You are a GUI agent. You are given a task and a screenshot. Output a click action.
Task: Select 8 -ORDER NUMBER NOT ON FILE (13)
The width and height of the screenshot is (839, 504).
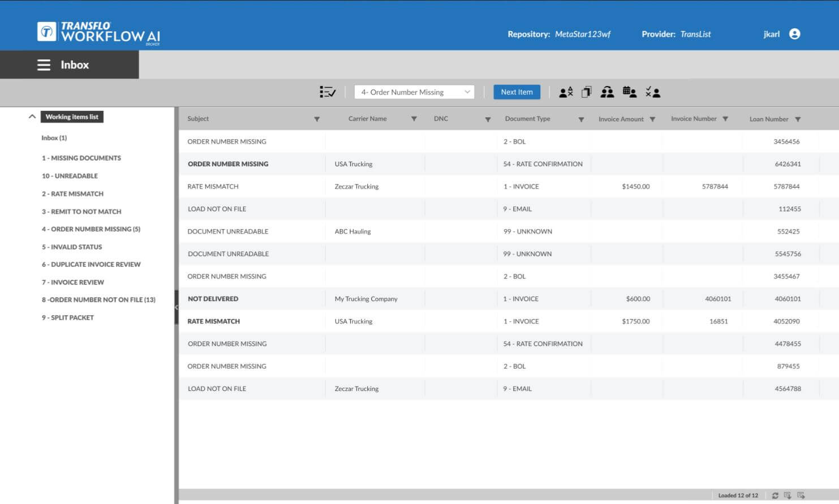coord(98,300)
